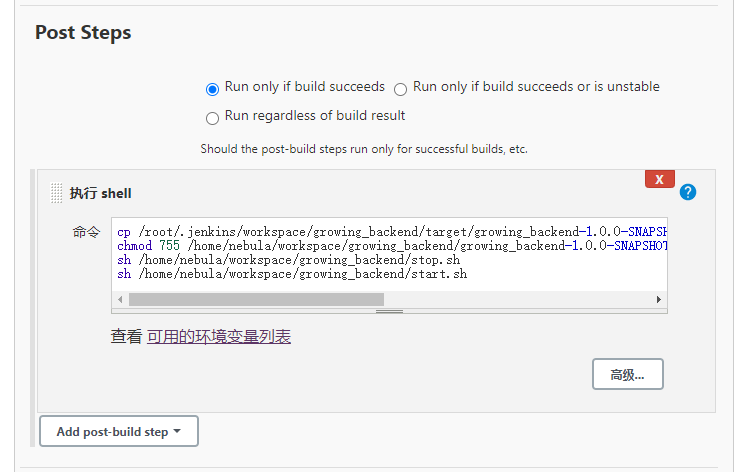Delete the 执行 shell build step

[659, 179]
